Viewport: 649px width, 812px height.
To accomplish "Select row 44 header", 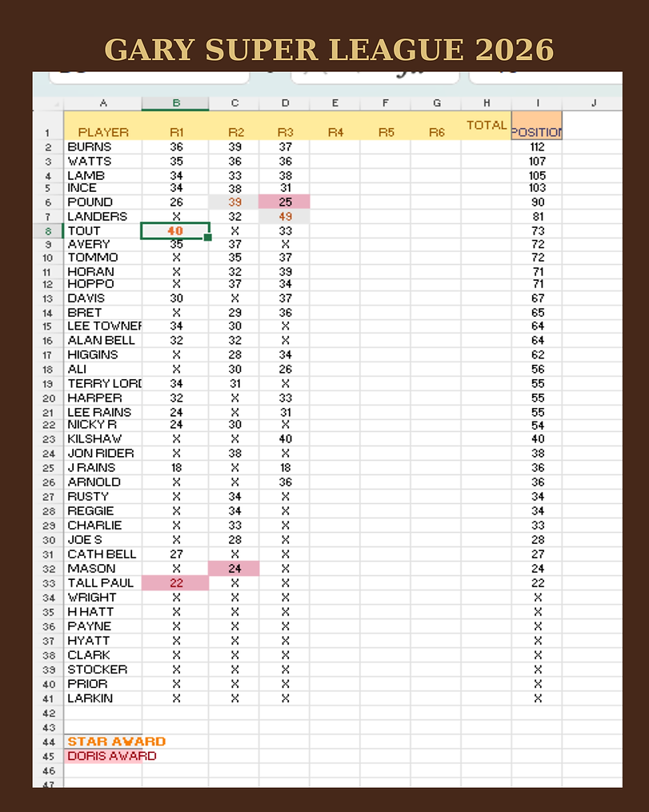I will click(48, 742).
